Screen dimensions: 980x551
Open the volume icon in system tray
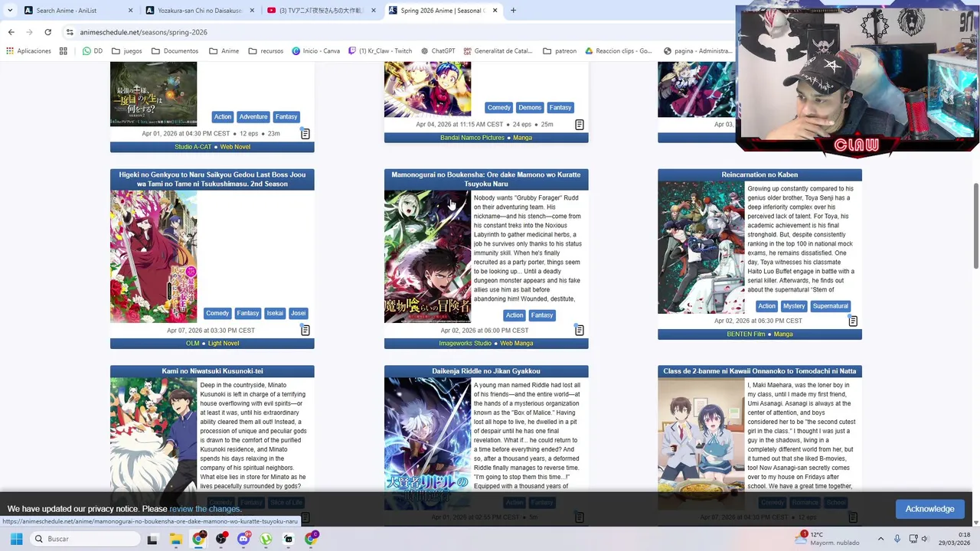coord(925,539)
